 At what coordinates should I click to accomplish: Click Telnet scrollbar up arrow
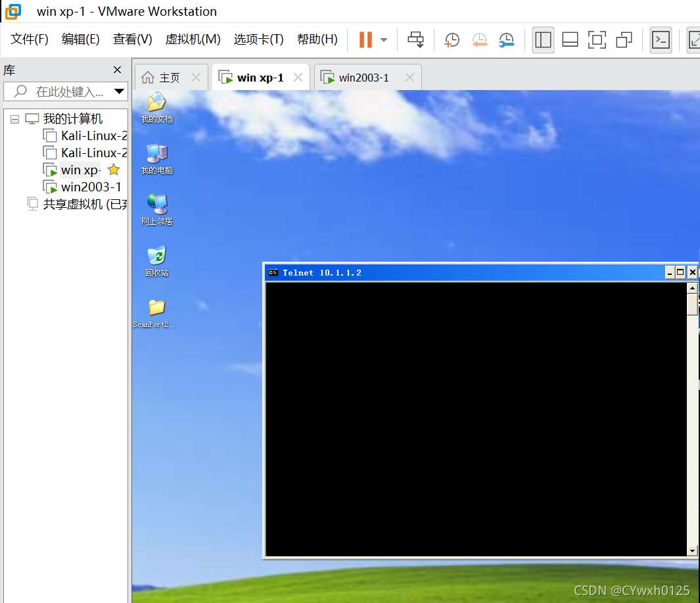tap(692, 288)
